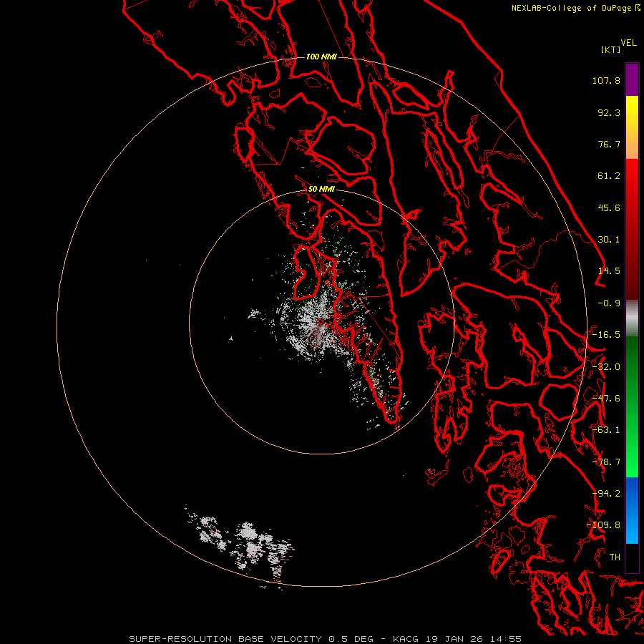Click the -0.9 scale value
The width and height of the screenshot is (644, 644).
pos(609,303)
